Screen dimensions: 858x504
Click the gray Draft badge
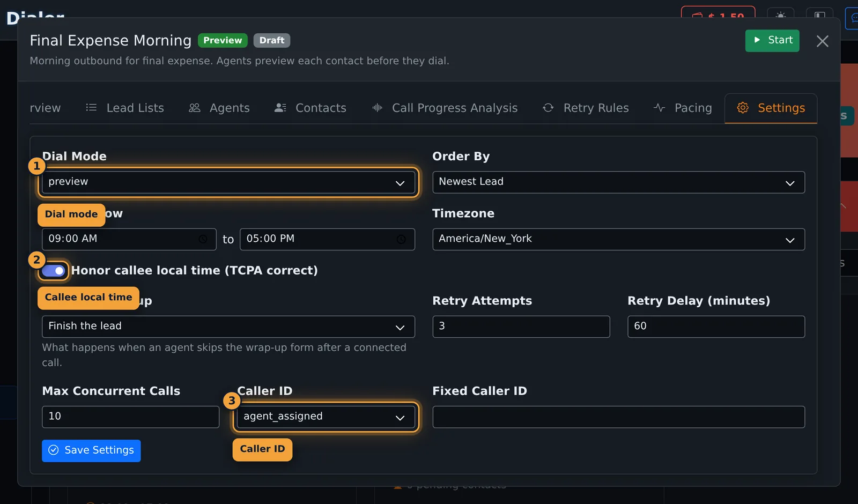click(272, 41)
